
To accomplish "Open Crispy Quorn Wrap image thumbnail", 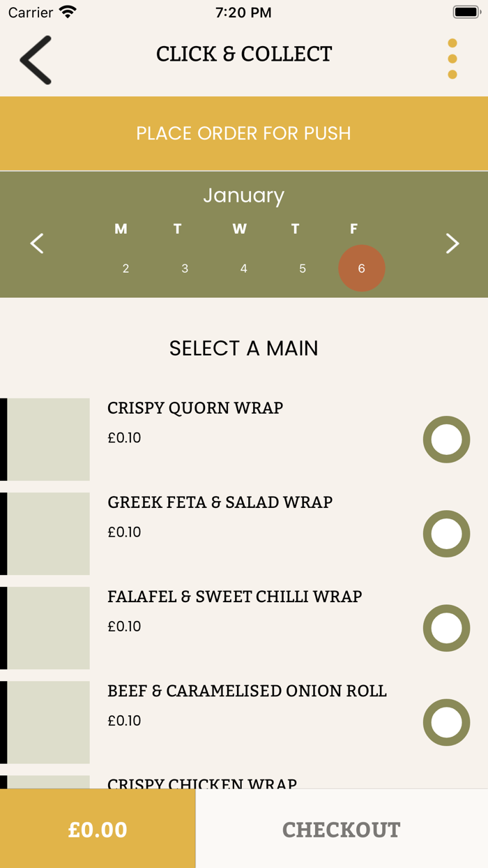I will tap(48, 440).
